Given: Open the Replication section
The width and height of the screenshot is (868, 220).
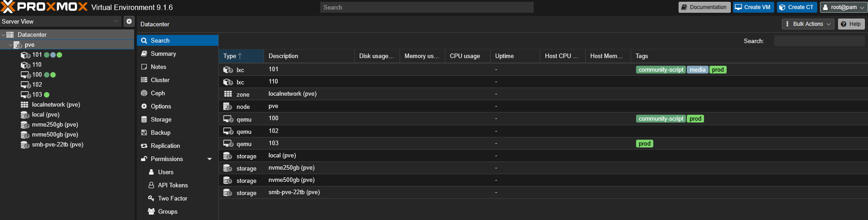Looking at the screenshot, I should point(178,146).
